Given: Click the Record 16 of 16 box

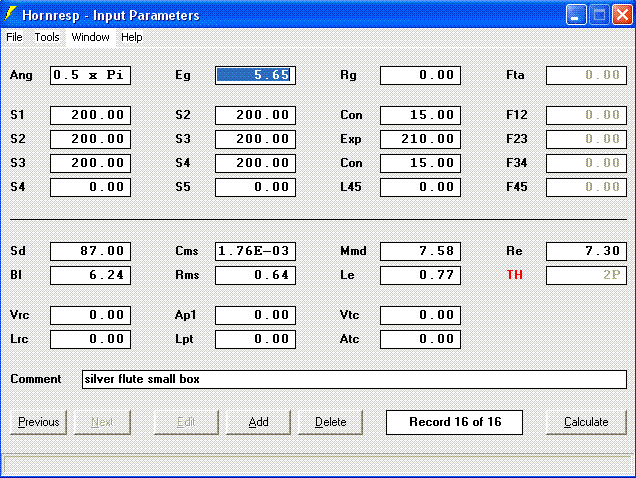Looking at the screenshot, I should (454, 422).
